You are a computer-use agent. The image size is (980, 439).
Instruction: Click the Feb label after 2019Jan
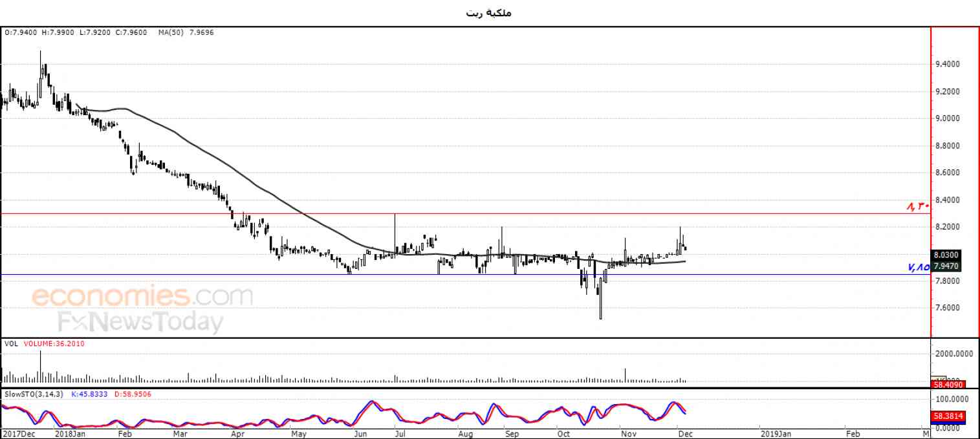tap(853, 433)
